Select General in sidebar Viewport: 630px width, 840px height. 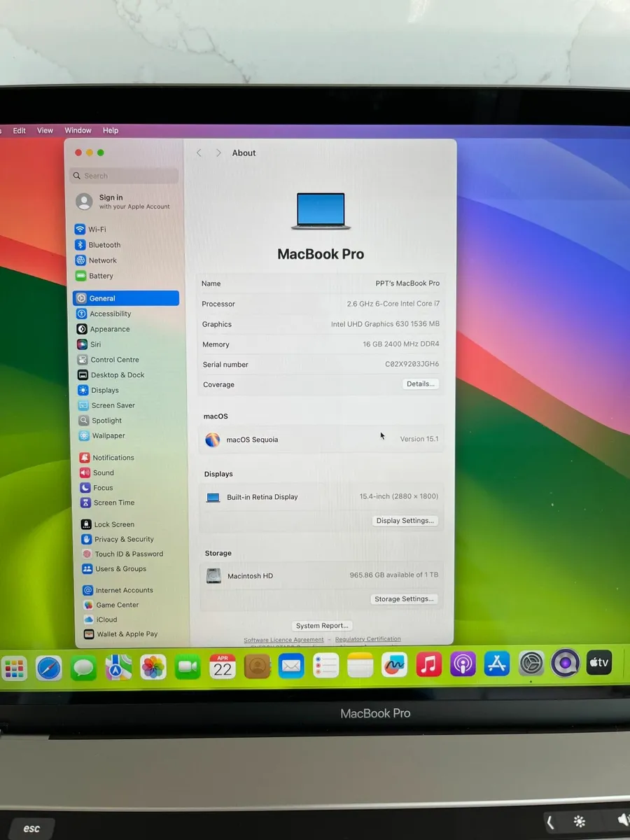coord(126,298)
